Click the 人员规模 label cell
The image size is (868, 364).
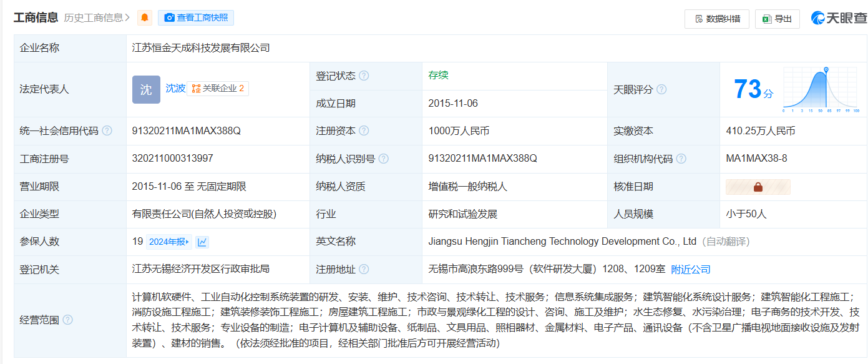663,214
